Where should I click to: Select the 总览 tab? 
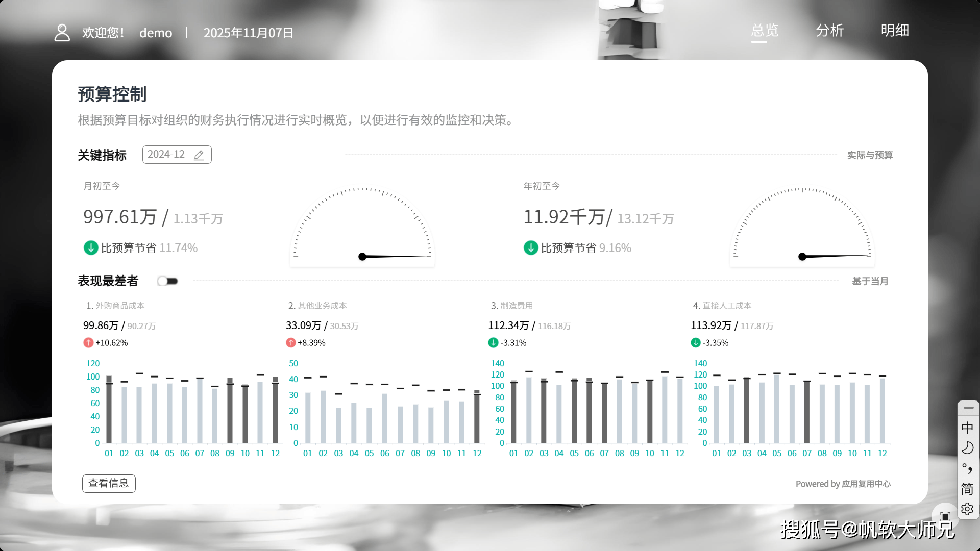[764, 31]
